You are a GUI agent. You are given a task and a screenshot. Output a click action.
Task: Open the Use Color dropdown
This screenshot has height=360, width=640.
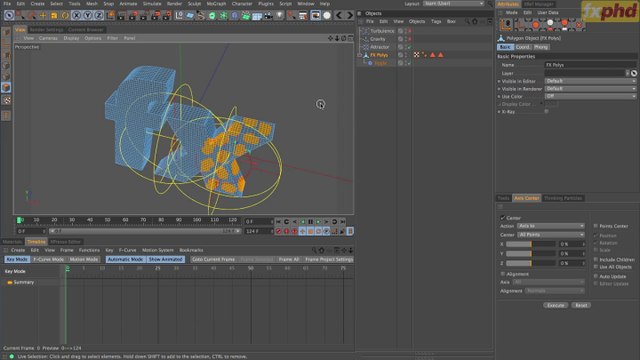590,96
